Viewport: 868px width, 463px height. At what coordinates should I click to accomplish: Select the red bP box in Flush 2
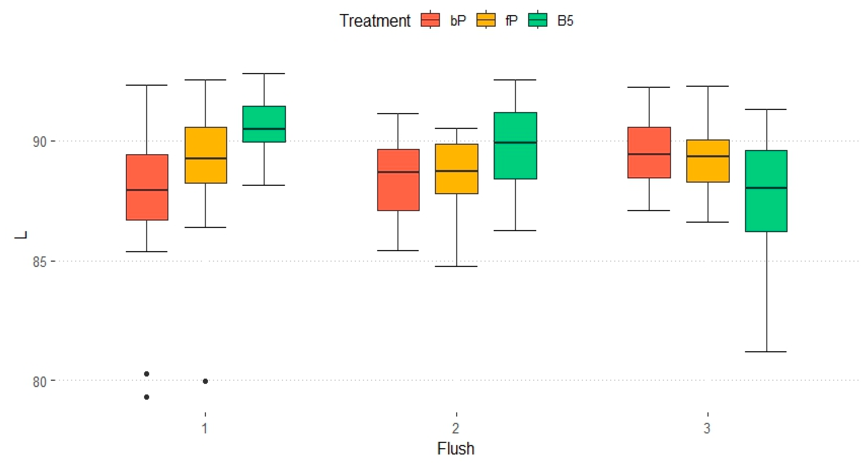(x=398, y=180)
